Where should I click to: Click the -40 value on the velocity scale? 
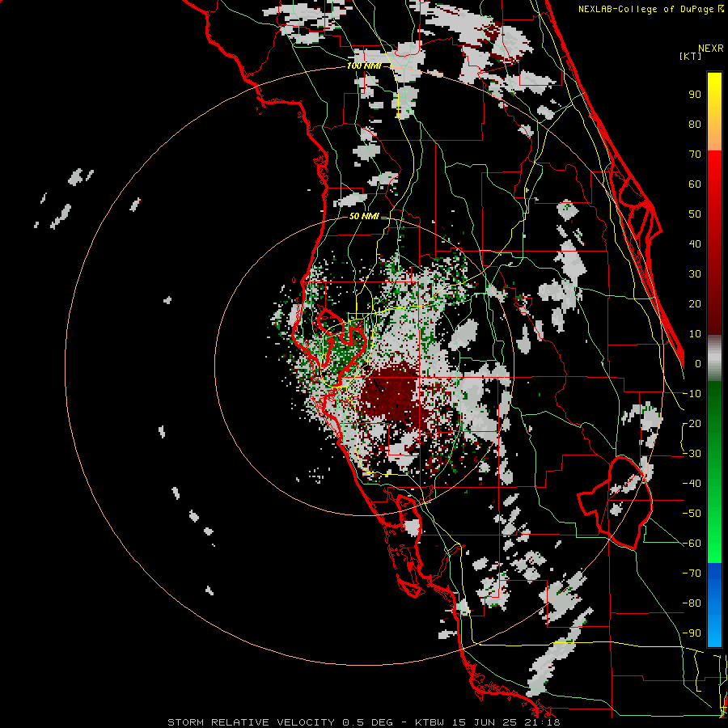[692, 484]
